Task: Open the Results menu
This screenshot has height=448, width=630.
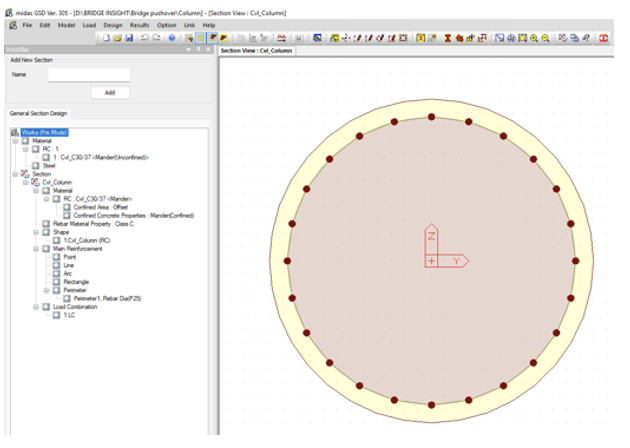Action: 140,24
